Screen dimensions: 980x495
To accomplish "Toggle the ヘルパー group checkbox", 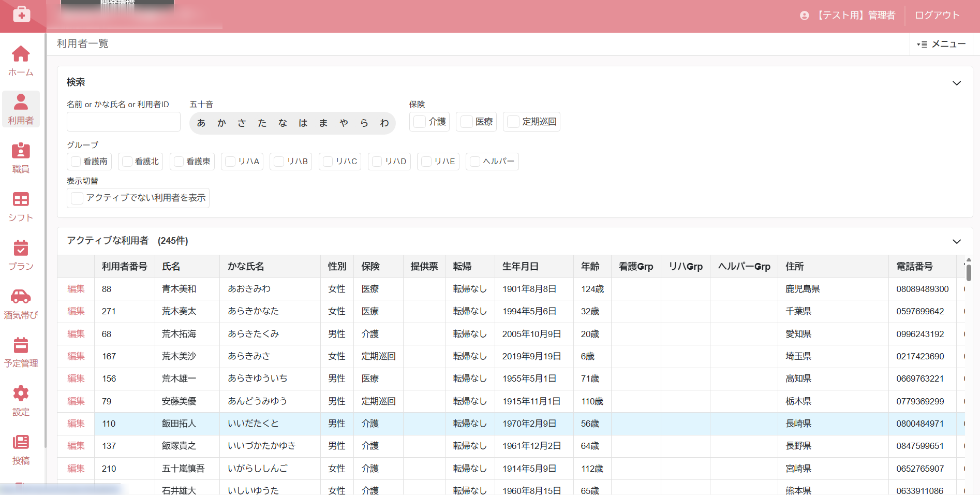I will 475,162.
